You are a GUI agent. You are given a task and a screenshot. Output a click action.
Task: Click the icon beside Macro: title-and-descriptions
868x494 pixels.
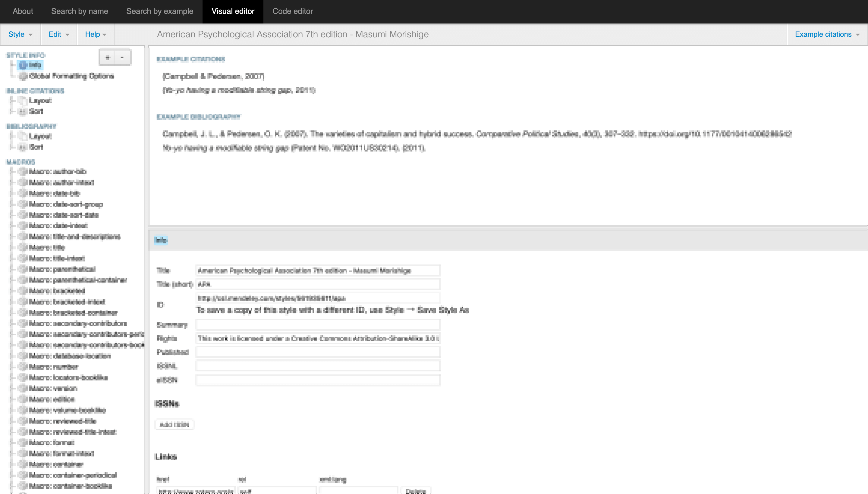click(x=23, y=237)
